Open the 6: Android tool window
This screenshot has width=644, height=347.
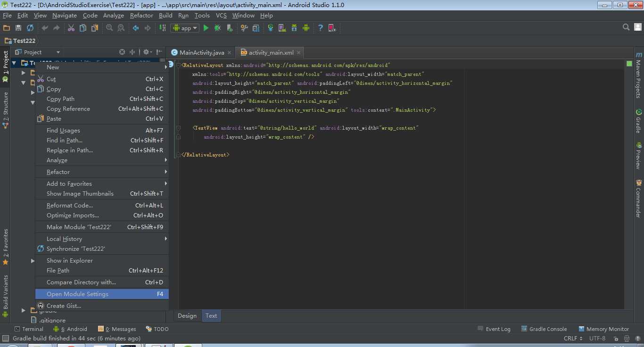coord(70,329)
